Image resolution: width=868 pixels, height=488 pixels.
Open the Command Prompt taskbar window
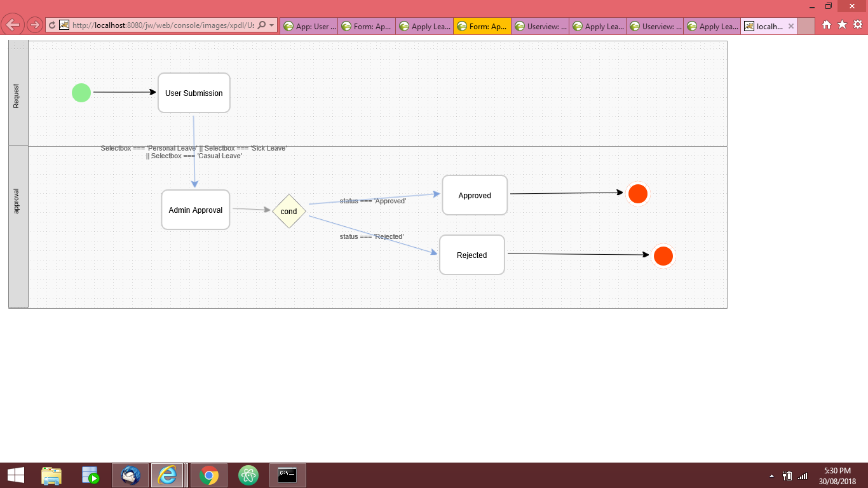(x=288, y=475)
